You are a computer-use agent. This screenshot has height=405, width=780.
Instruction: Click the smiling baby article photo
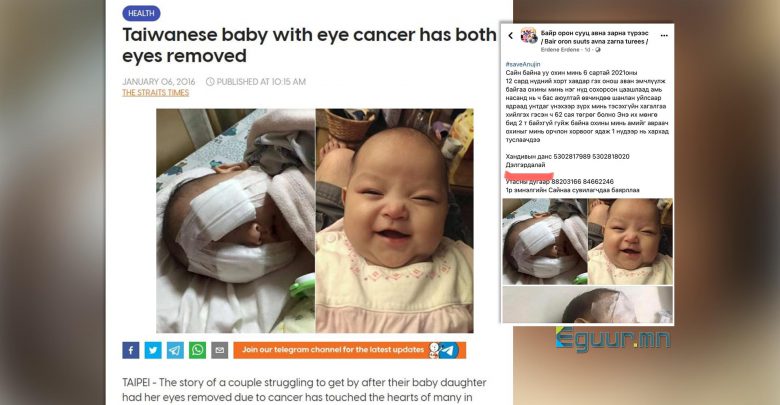pyautogui.click(x=394, y=221)
